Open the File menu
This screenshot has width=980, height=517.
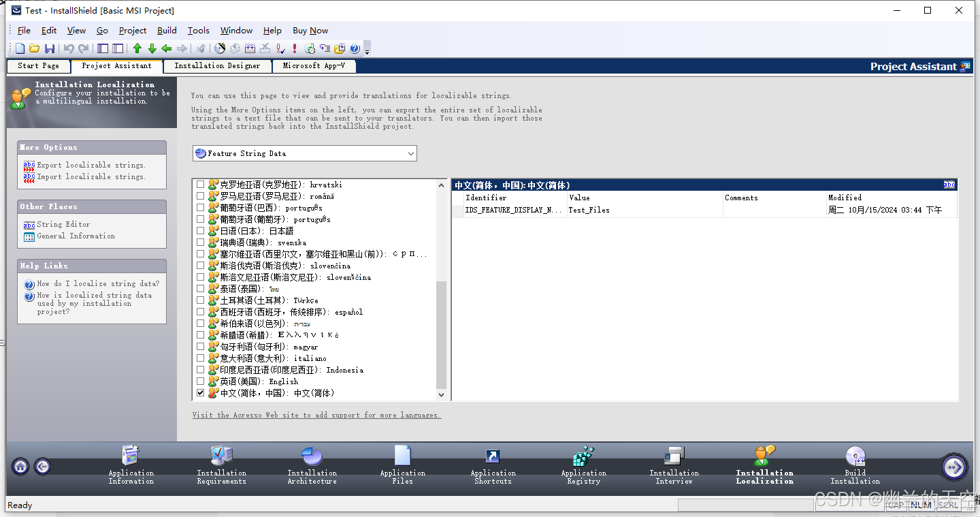(x=24, y=30)
